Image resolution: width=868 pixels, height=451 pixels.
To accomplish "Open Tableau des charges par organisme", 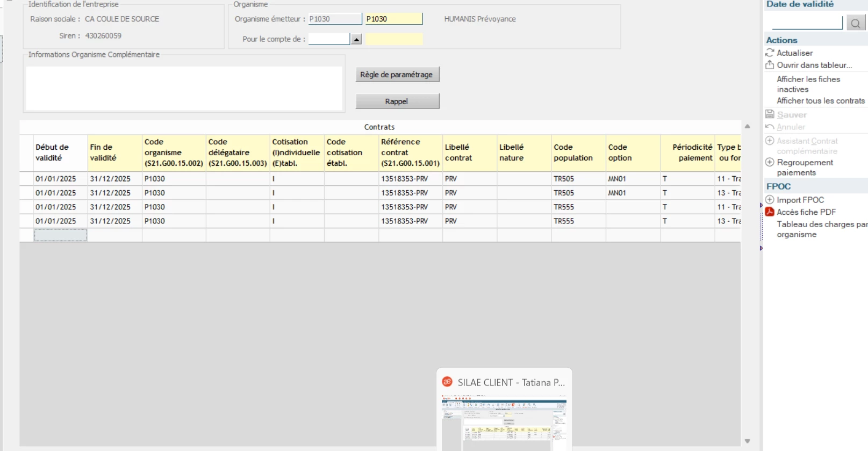I will [x=821, y=229].
